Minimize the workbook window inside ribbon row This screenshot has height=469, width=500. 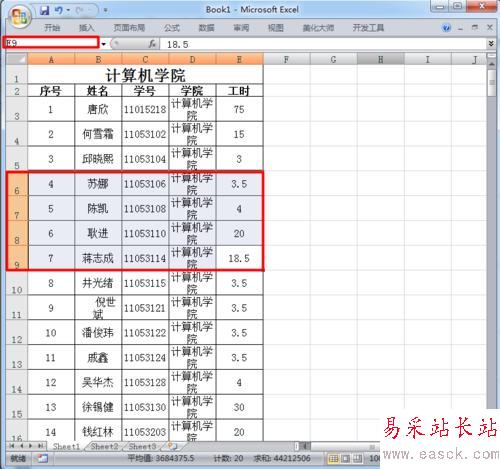click(x=461, y=28)
